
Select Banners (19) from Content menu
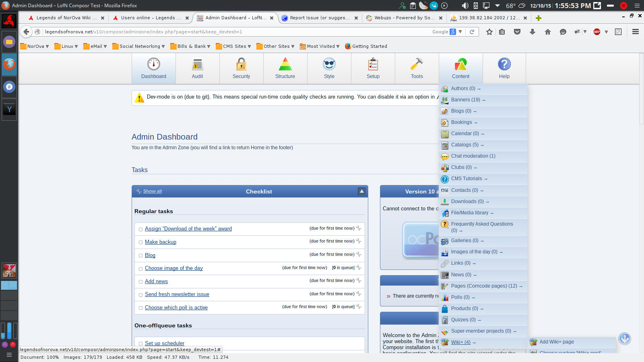click(465, 100)
